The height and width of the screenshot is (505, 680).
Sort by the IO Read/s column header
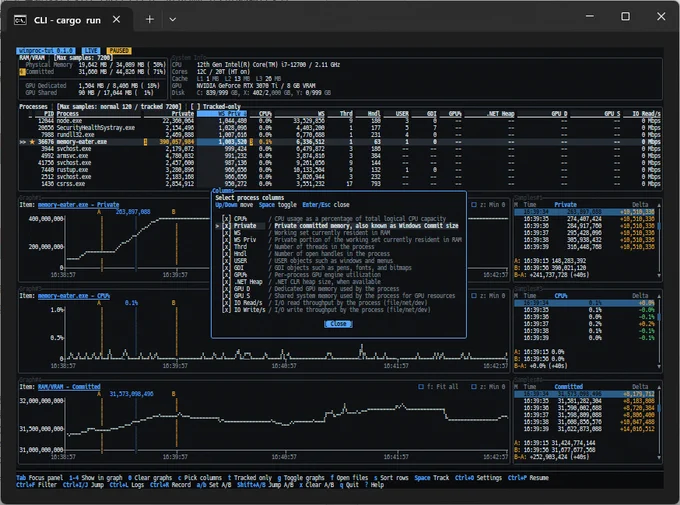pos(646,114)
